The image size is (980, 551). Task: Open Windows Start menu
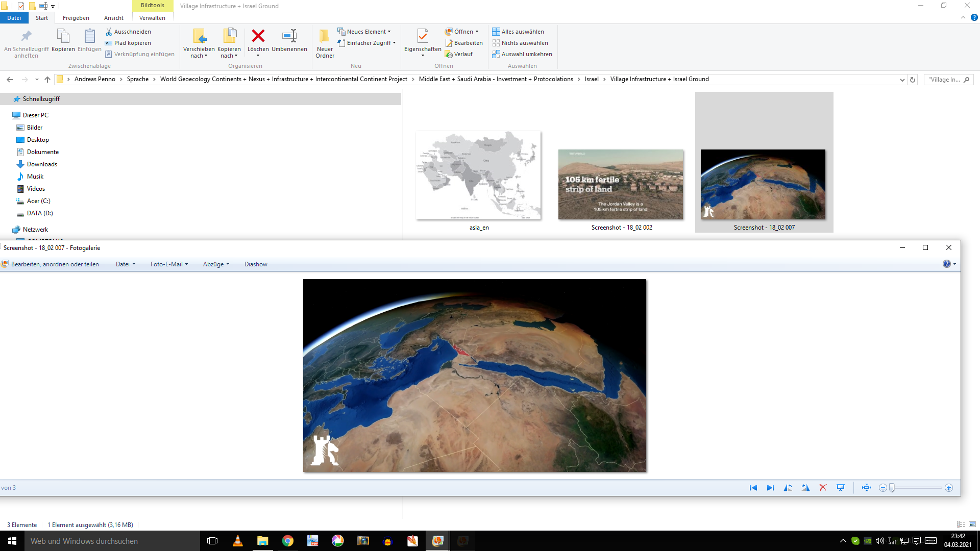click(x=12, y=541)
